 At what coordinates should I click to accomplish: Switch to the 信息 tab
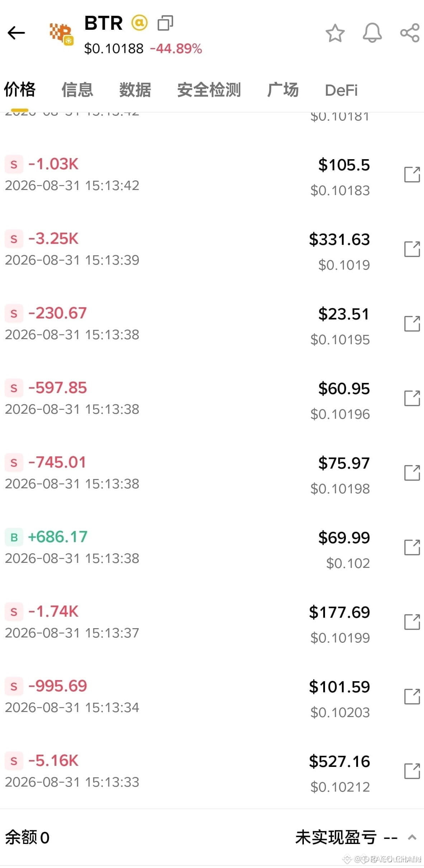(77, 90)
